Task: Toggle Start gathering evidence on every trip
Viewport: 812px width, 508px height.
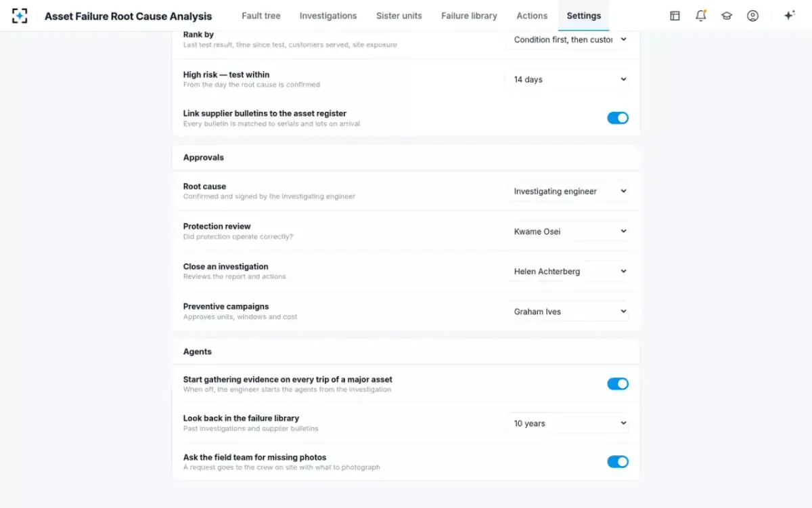Action: pos(618,384)
